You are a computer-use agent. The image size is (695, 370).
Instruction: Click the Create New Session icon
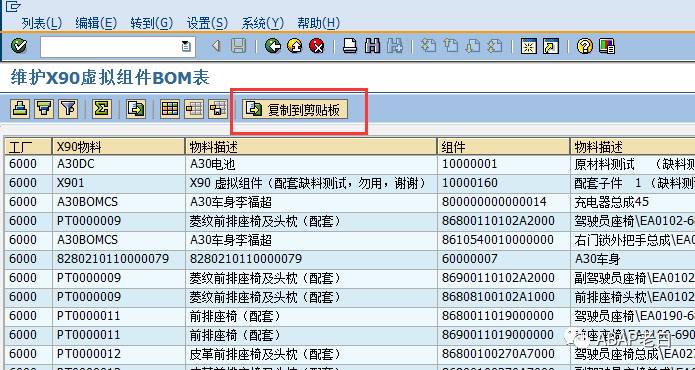point(528,46)
